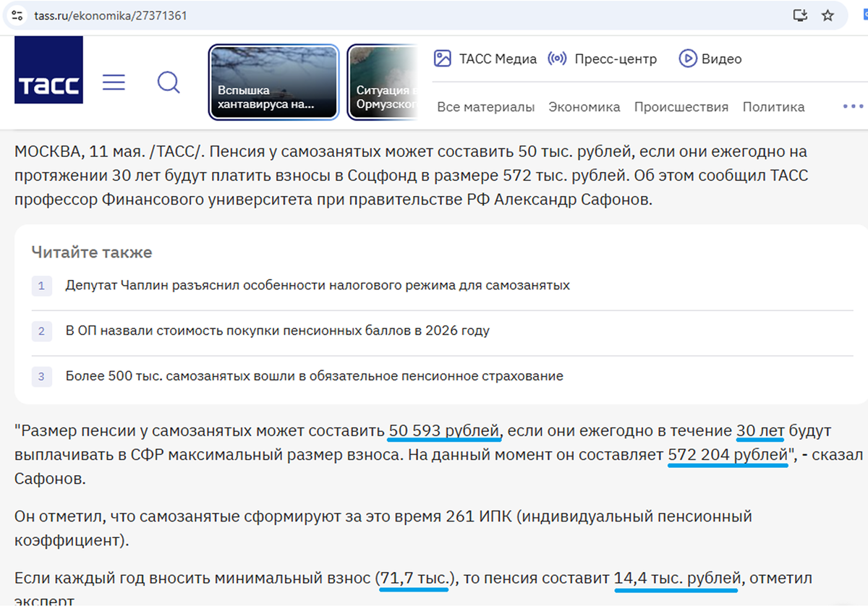
Task: Open article about 500 тыс. самозанятых in pension insurance
Action: (x=314, y=376)
